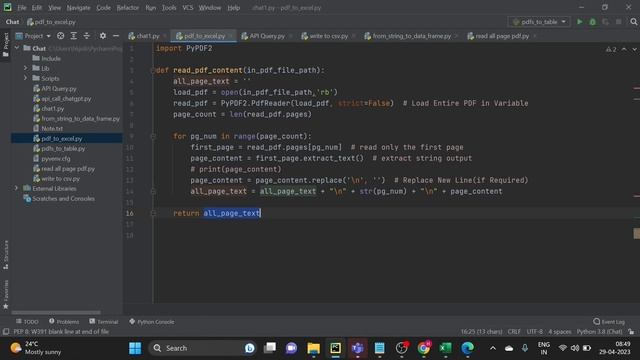Select pyvenv.cfg in project tree
The width and height of the screenshot is (640, 360).
(52, 158)
